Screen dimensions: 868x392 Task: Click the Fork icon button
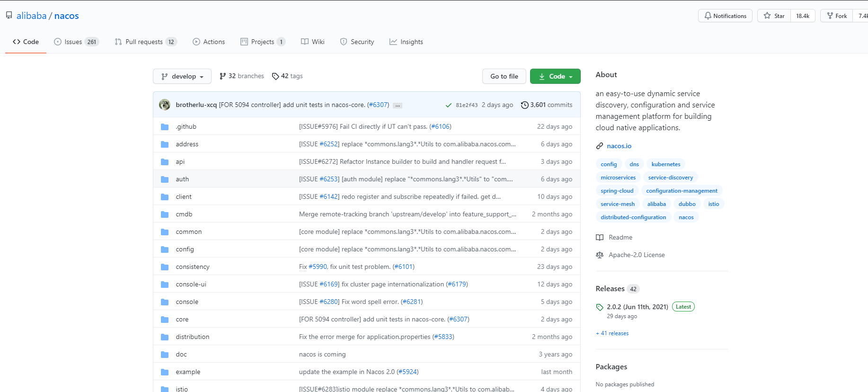(x=830, y=16)
